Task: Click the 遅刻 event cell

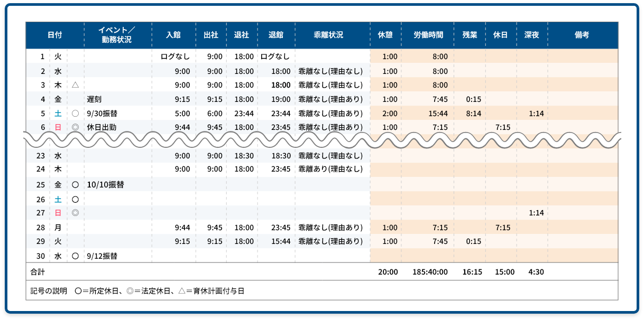Action: (95, 99)
